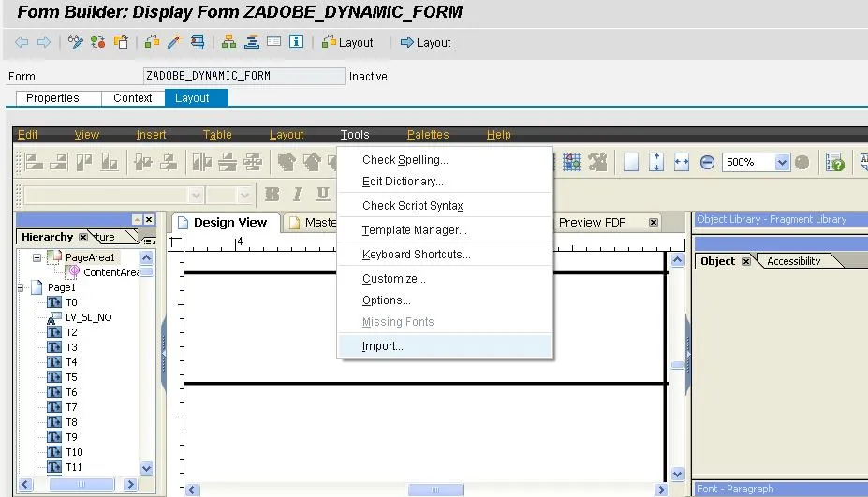The image size is (868, 497).
Task: Open the 500% zoom dropdown
Action: pyautogui.click(x=781, y=162)
